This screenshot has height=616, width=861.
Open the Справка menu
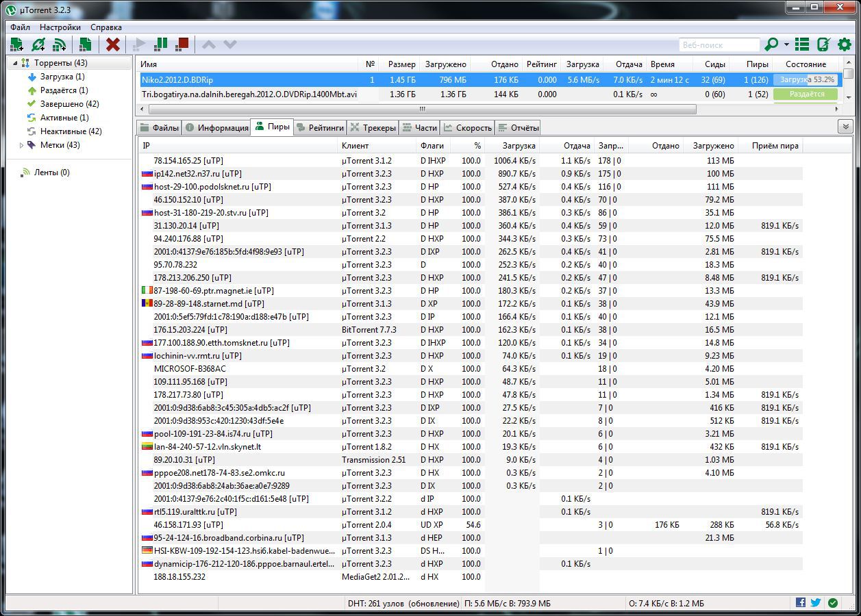coord(106,27)
